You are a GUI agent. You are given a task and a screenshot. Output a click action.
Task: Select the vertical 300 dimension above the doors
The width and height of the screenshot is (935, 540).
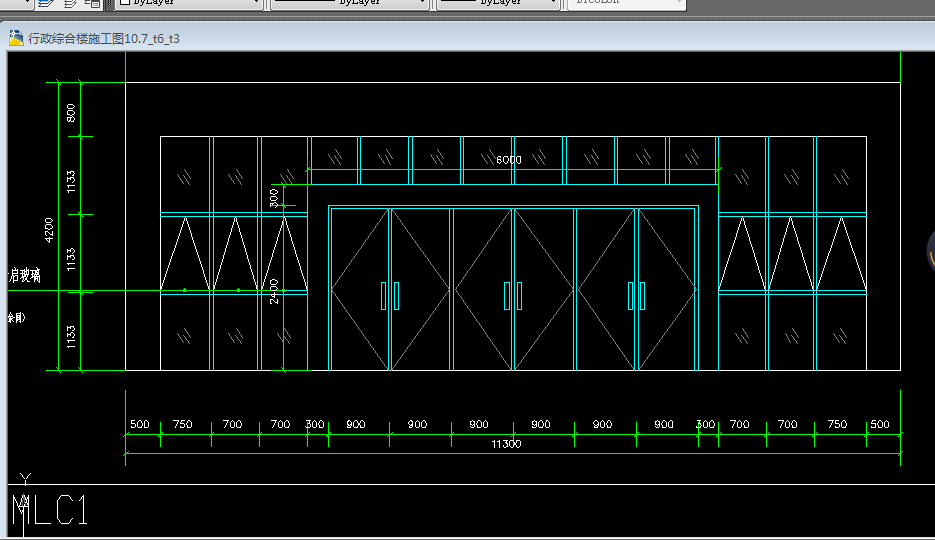pyautogui.click(x=274, y=198)
